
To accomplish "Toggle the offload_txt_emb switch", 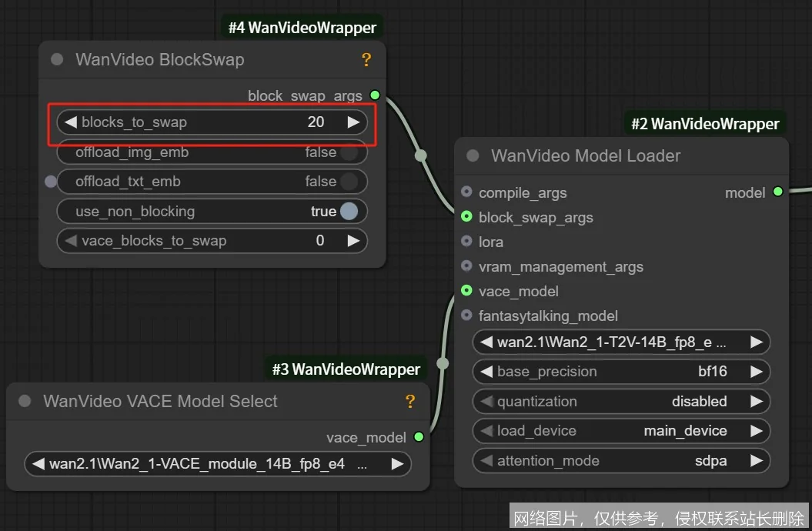I will tap(349, 182).
